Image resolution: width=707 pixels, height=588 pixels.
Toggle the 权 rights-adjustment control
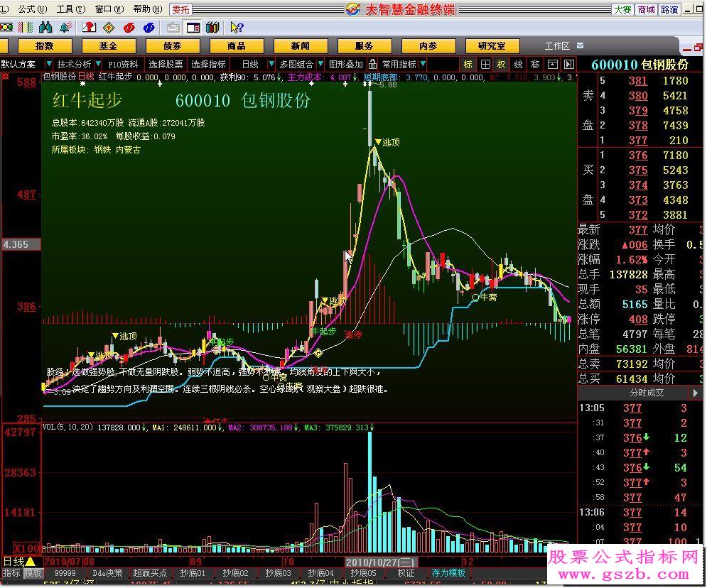pyautogui.click(x=502, y=64)
